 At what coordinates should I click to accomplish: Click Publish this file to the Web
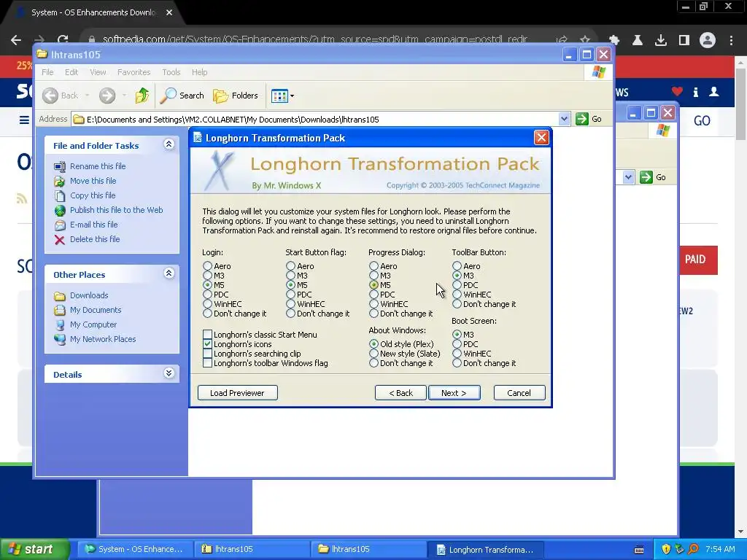(116, 210)
